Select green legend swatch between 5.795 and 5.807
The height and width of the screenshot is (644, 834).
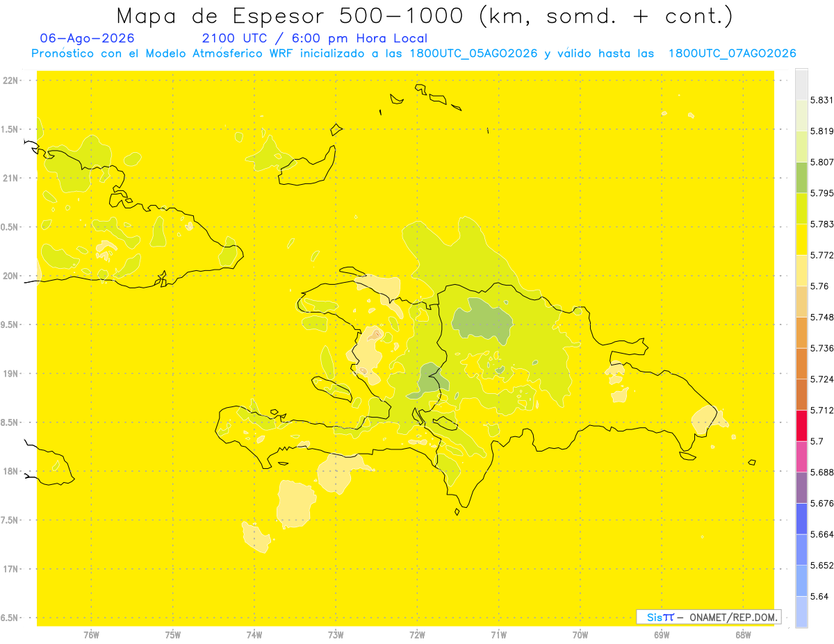801,177
